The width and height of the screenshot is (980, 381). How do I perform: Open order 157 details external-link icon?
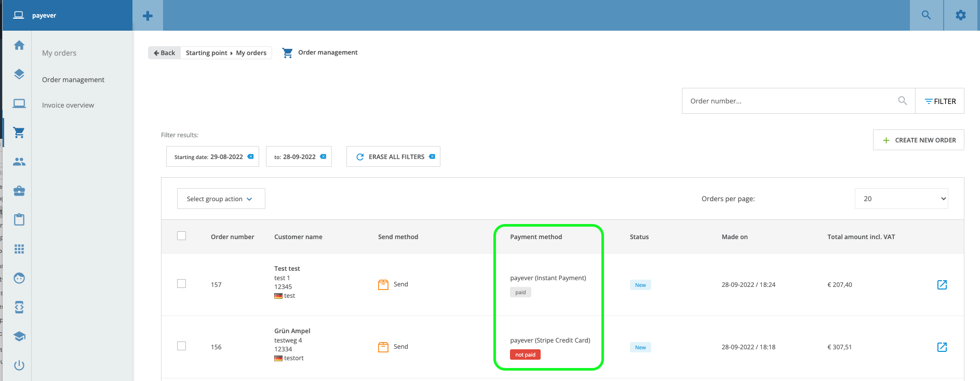click(x=942, y=285)
